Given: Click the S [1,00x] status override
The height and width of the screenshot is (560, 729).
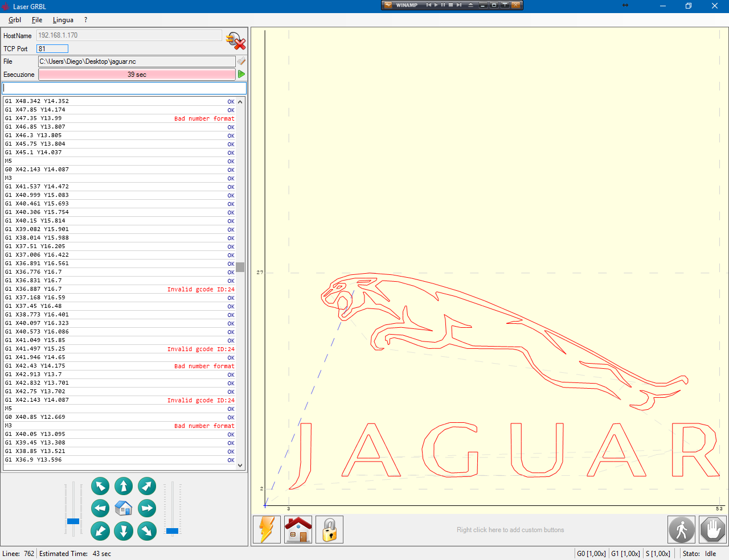Looking at the screenshot, I should (658, 554).
